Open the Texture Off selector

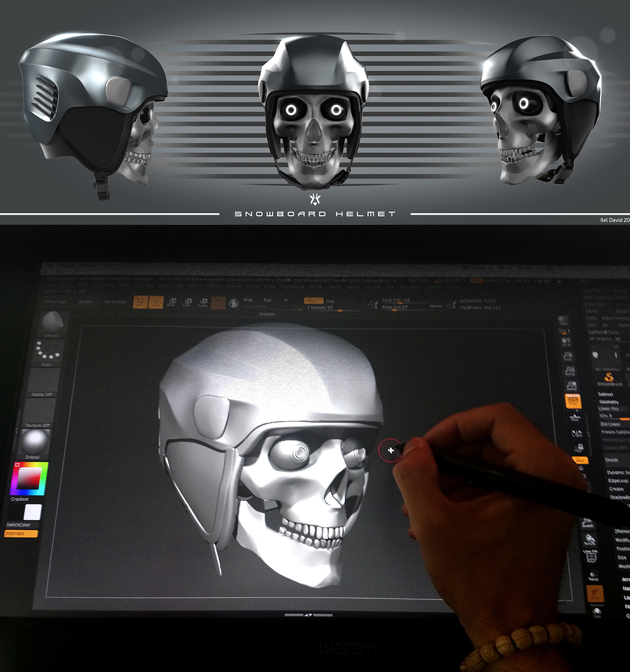tap(39, 414)
